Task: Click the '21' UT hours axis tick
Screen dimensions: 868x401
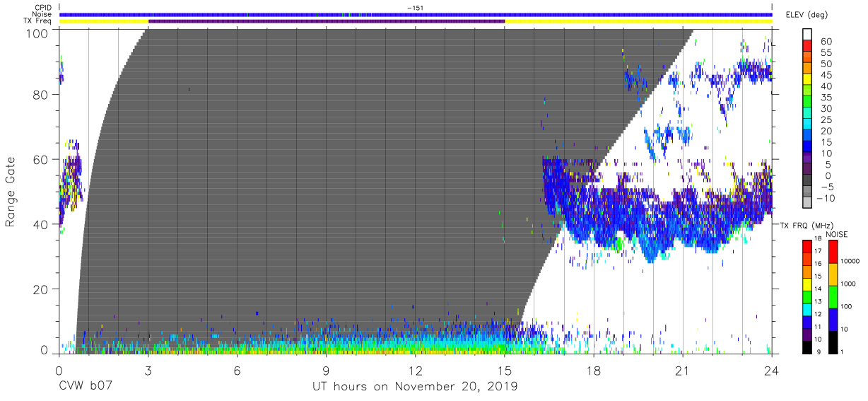Action: click(683, 370)
